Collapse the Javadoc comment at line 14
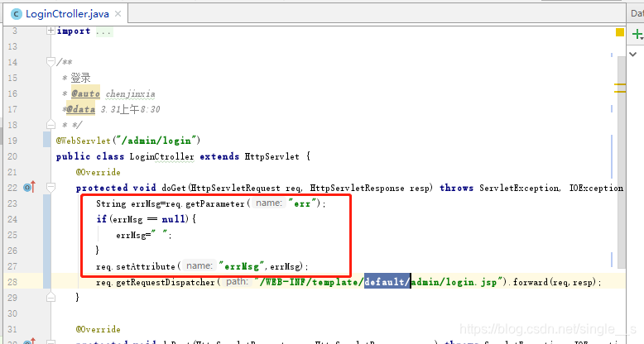 pos(50,61)
